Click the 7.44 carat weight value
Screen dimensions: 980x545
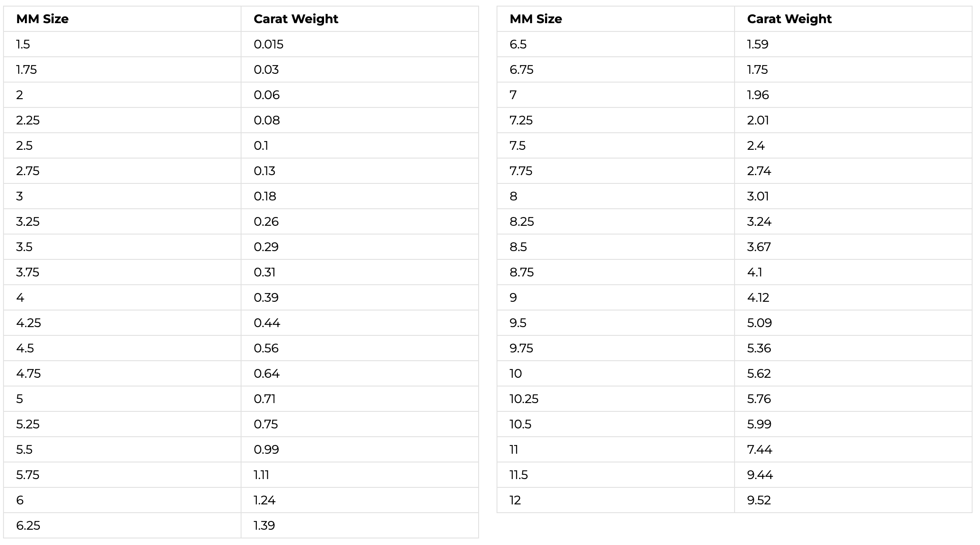(759, 449)
